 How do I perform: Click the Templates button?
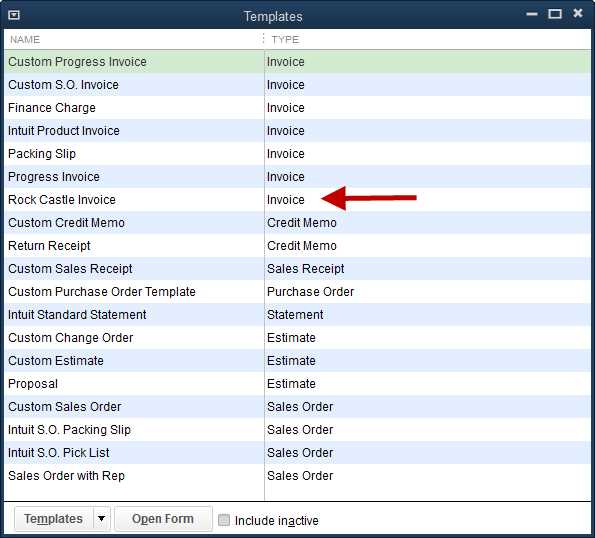point(54,519)
